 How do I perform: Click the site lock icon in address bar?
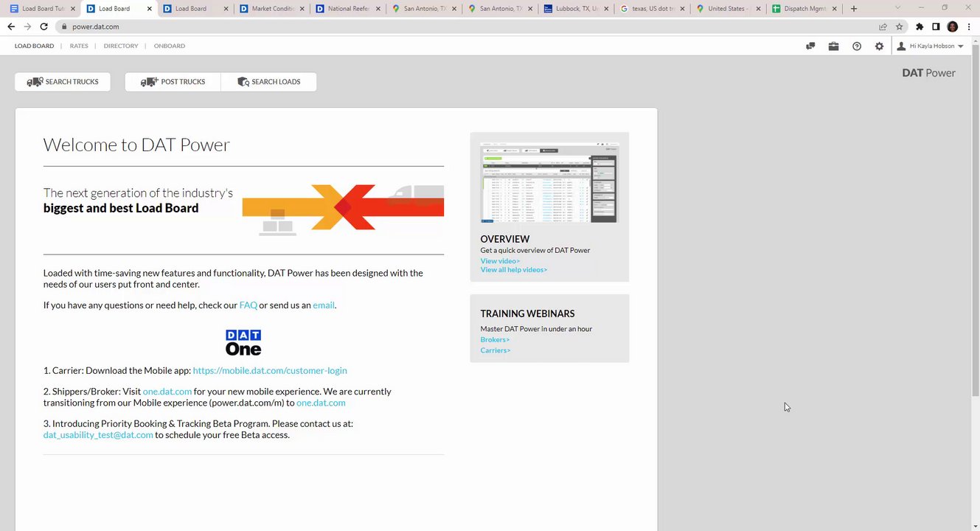(64, 27)
